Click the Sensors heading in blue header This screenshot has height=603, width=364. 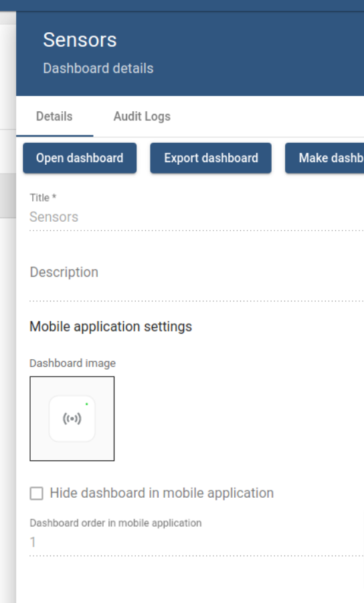[80, 40]
